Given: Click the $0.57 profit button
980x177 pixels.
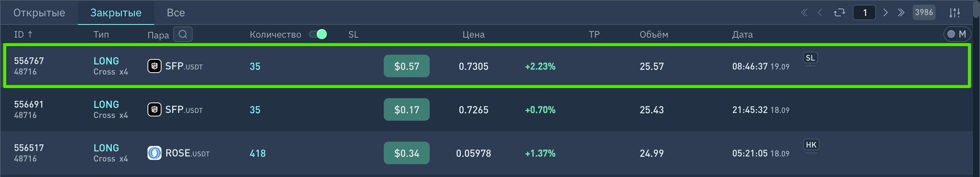Looking at the screenshot, I should pyautogui.click(x=406, y=66).
